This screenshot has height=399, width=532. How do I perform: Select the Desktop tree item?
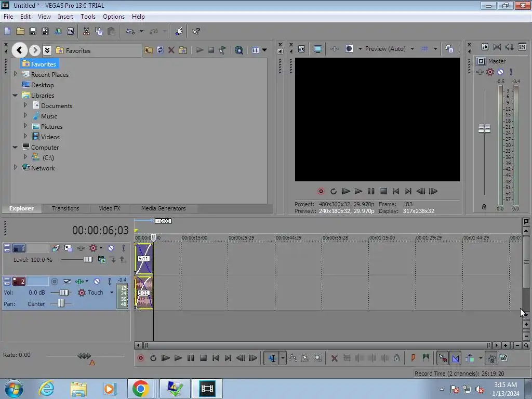(x=43, y=85)
